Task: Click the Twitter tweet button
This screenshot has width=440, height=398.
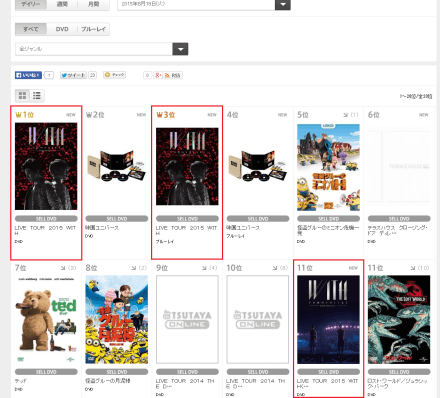Action: [73, 75]
